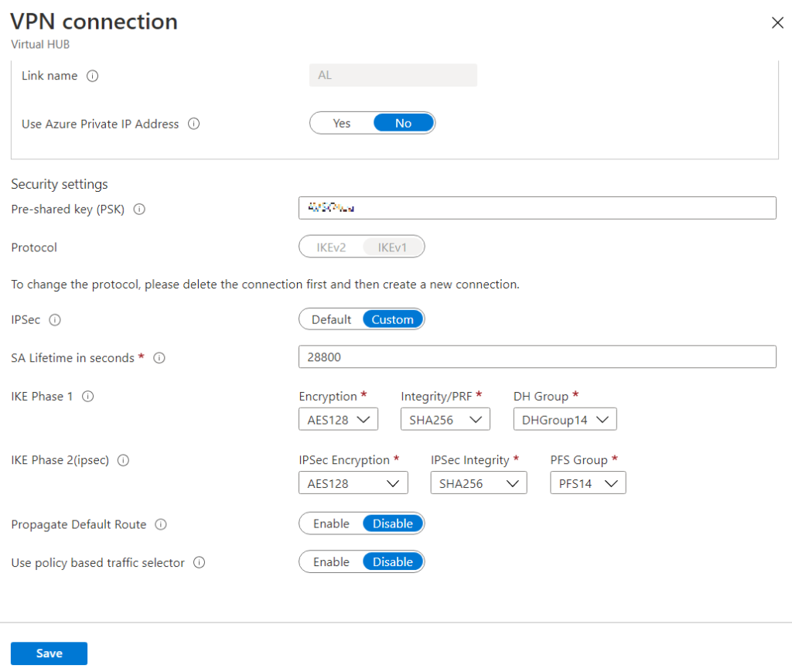Click info icon beside IKE Phase 2(ipsec)
This screenshot has width=792, height=672.
(x=123, y=460)
